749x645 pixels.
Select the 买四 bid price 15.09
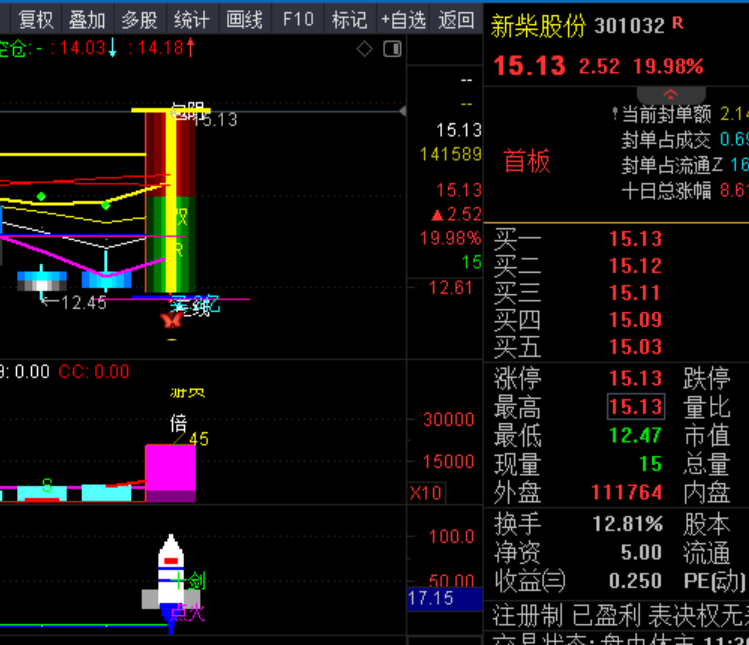635,320
